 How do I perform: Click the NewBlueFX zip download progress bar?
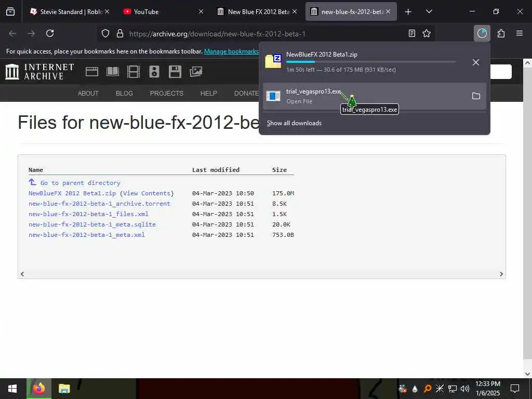371,62
